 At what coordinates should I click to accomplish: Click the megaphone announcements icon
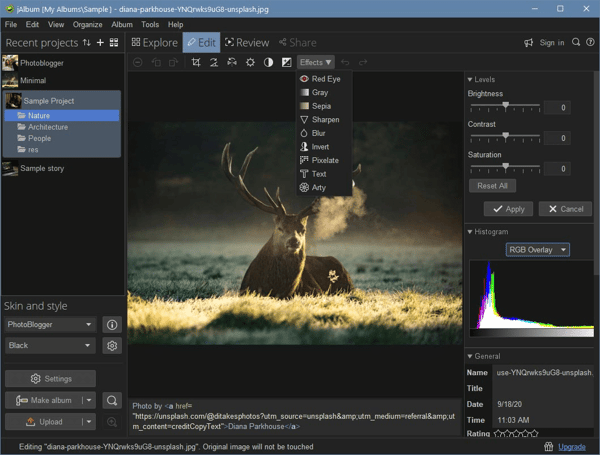pyautogui.click(x=528, y=42)
